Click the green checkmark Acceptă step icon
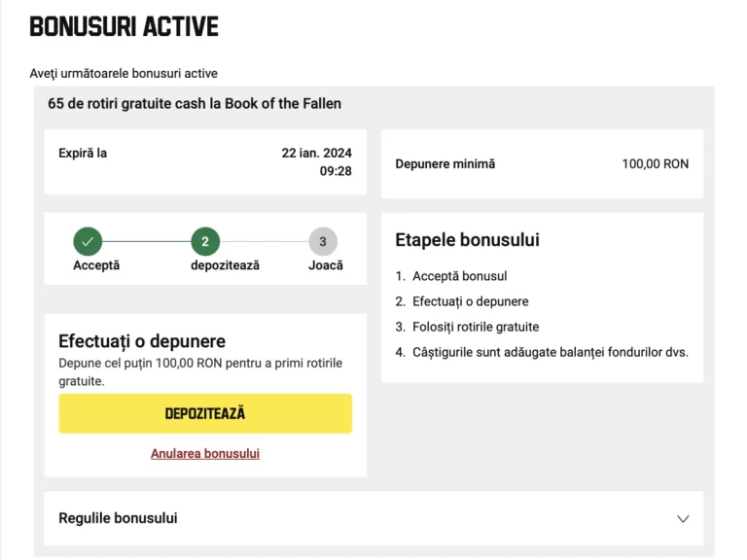Viewport: 747px width, 560px height. click(88, 241)
